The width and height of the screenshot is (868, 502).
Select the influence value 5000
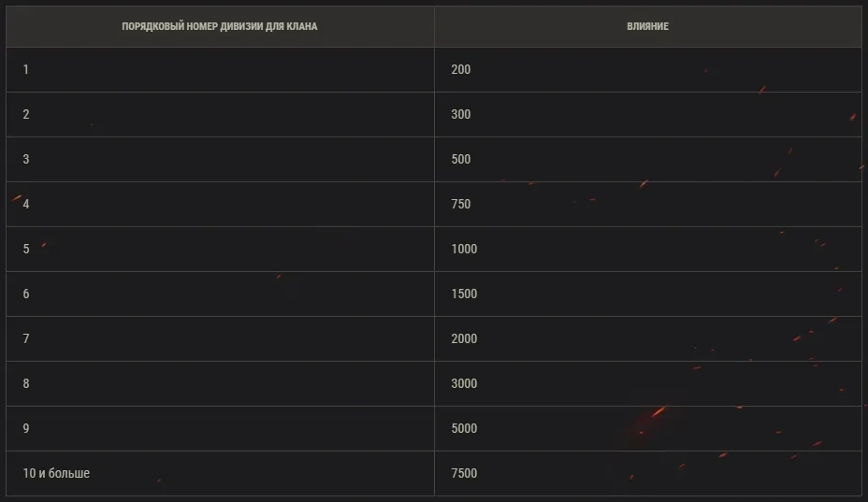click(x=464, y=429)
